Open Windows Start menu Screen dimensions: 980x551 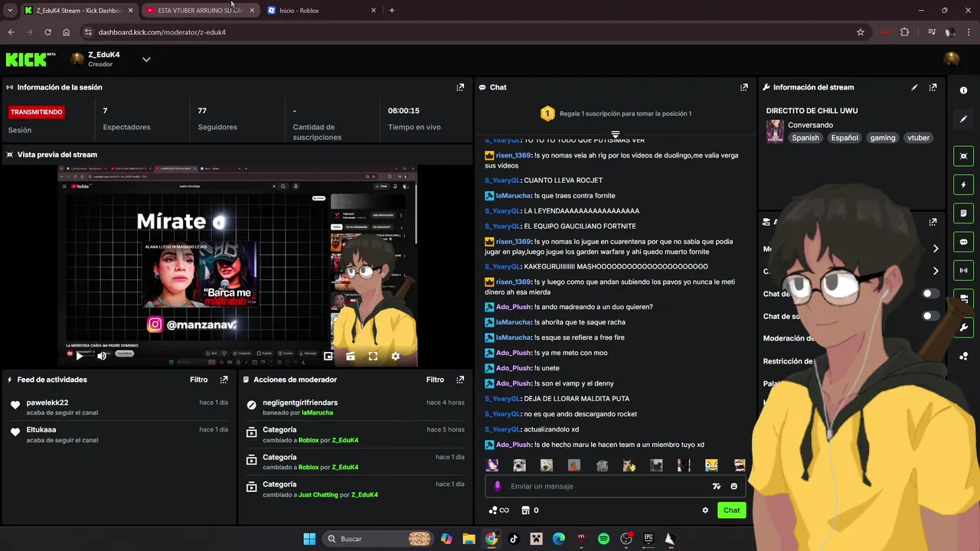(x=309, y=539)
